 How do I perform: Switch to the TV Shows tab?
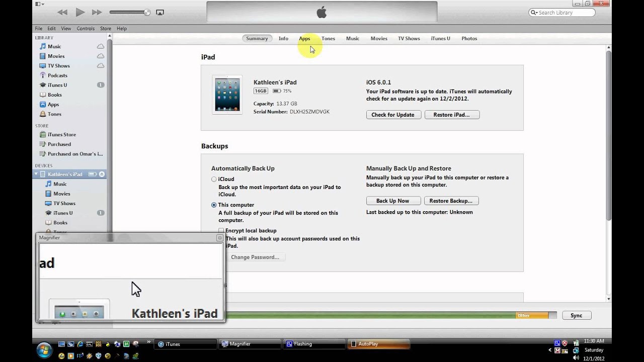tap(409, 39)
